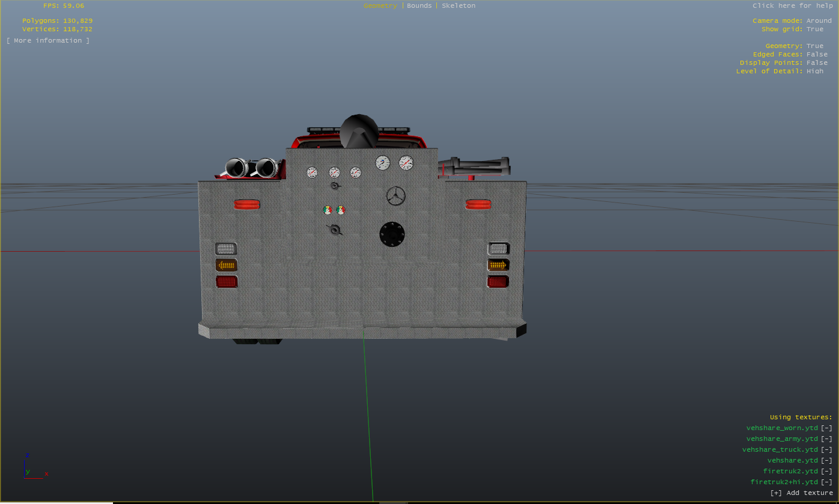Open the Skeleton tab
The image size is (839, 504).
coord(458,5)
